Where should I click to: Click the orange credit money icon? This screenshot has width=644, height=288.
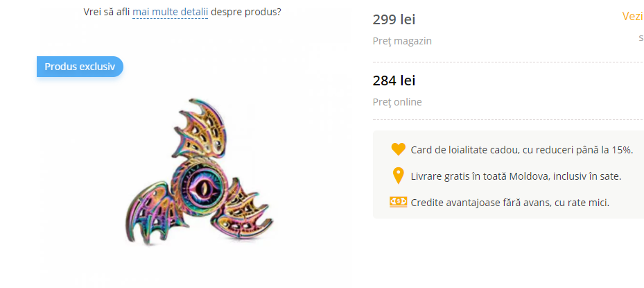[x=398, y=202]
